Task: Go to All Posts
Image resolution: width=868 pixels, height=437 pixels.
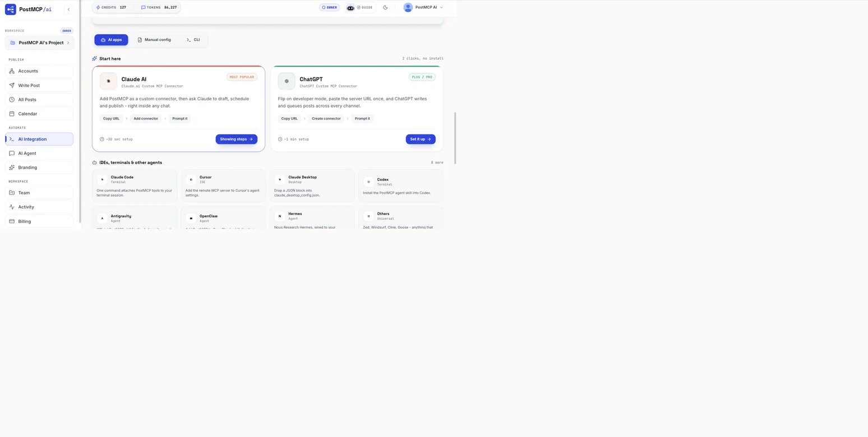Action: click(x=39, y=100)
